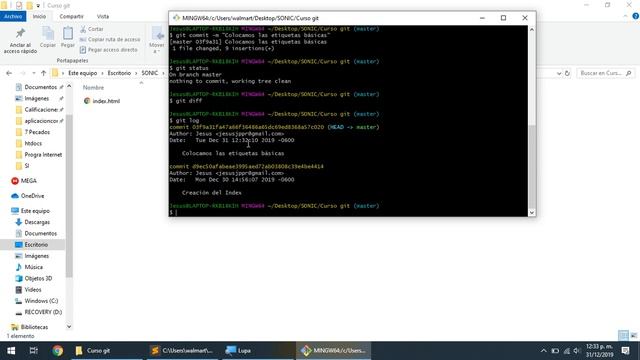Open Descargas under Este equipo
Image resolution: width=640 pixels, height=360 pixels.
point(33,222)
